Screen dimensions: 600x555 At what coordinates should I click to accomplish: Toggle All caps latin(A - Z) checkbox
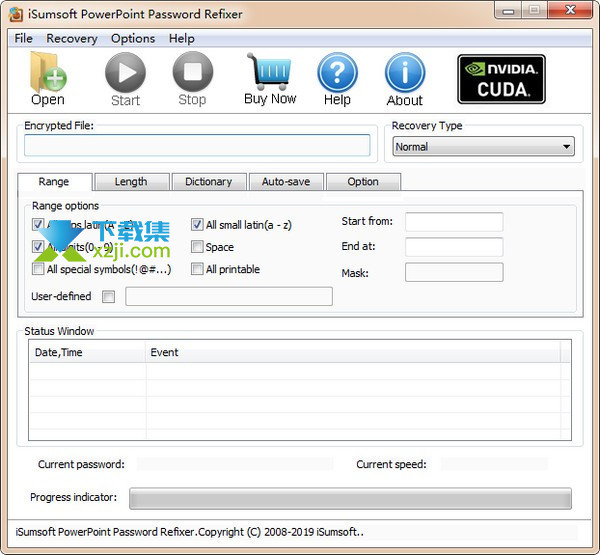coord(38,224)
